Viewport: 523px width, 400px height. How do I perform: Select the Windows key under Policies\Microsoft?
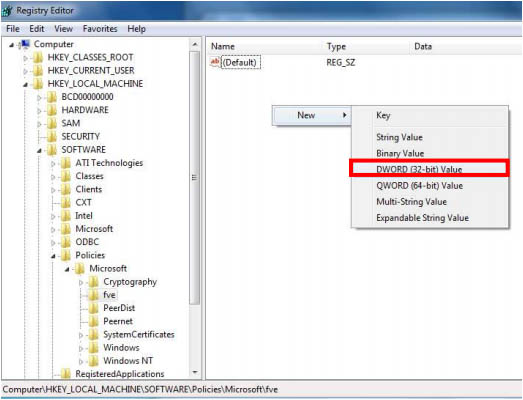pyautogui.click(x=121, y=348)
